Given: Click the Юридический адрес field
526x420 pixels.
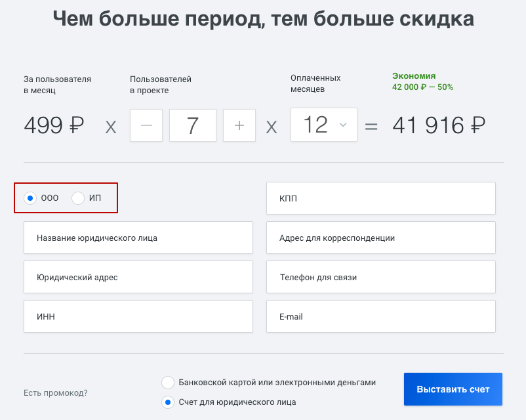Looking at the screenshot, I should [138, 277].
